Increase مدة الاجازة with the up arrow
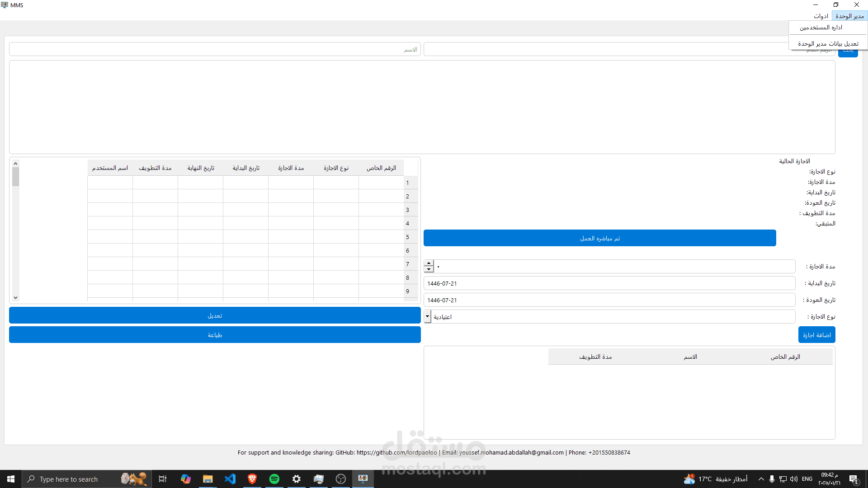 pos(429,263)
